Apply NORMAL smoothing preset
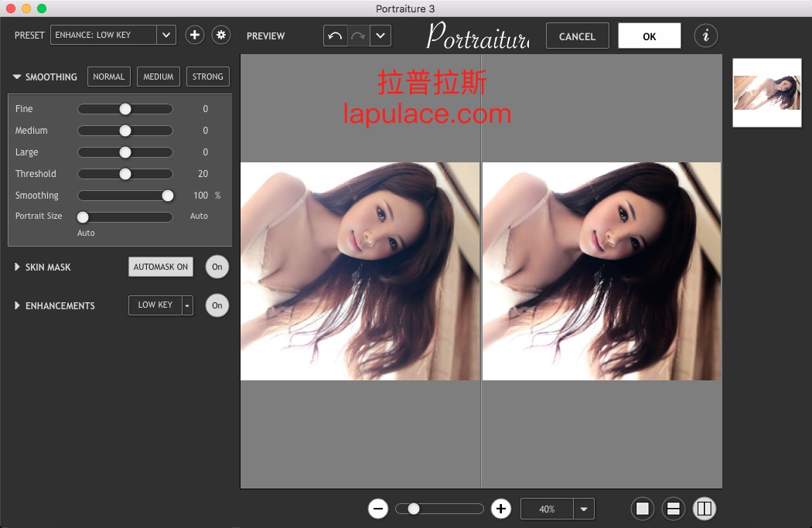This screenshot has height=528, width=812. [x=109, y=77]
